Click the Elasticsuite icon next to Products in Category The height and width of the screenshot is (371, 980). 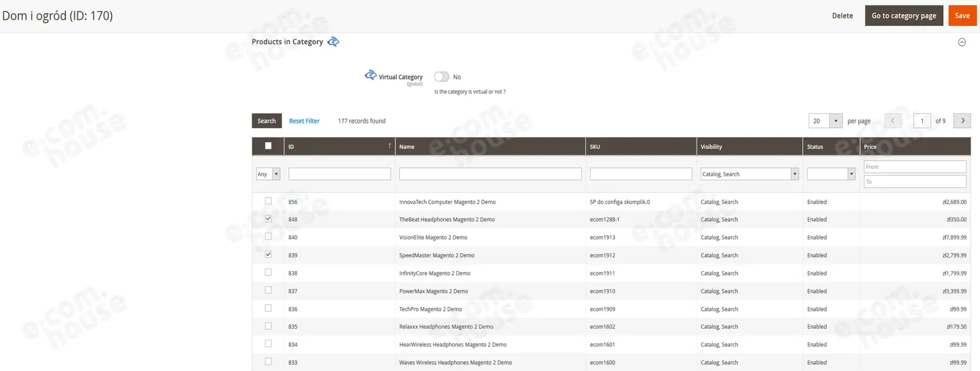[x=333, y=42]
